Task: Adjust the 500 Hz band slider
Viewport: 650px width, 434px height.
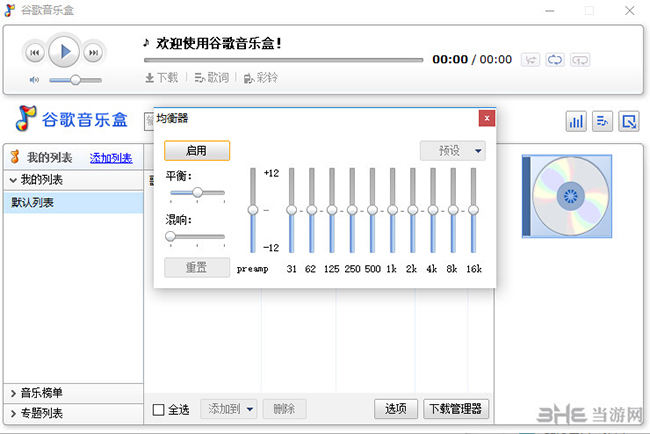Action: [372, 210]
